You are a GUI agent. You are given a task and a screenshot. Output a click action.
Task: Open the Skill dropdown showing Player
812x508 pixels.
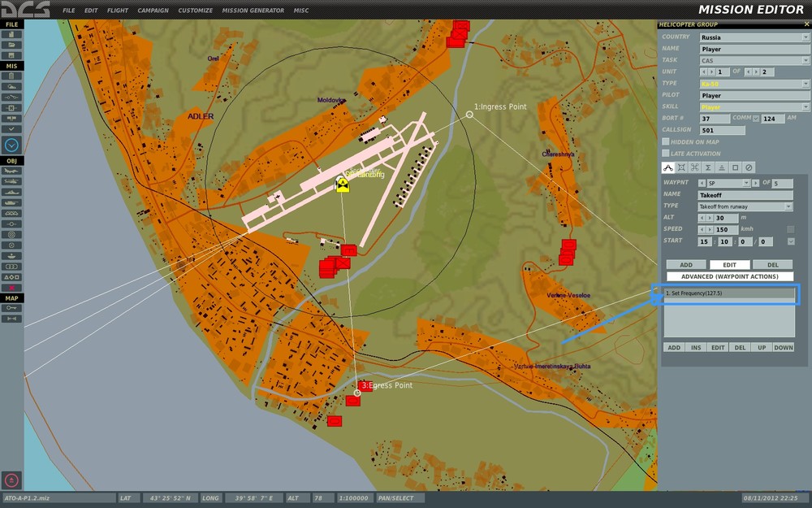click(x=754, y=107)
